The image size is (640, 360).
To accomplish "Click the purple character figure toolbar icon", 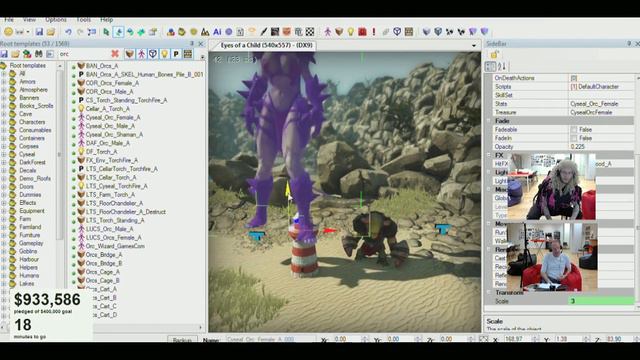I will (x=327, y=32).
